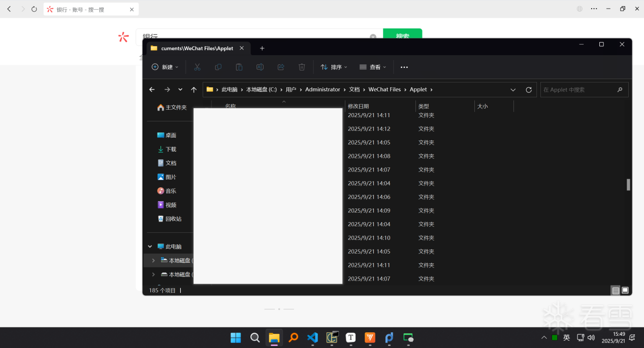This screenshot has width=644, height=348.
Task: Open 主文件夹 in the navigation pane
Action: coord(172,108)
